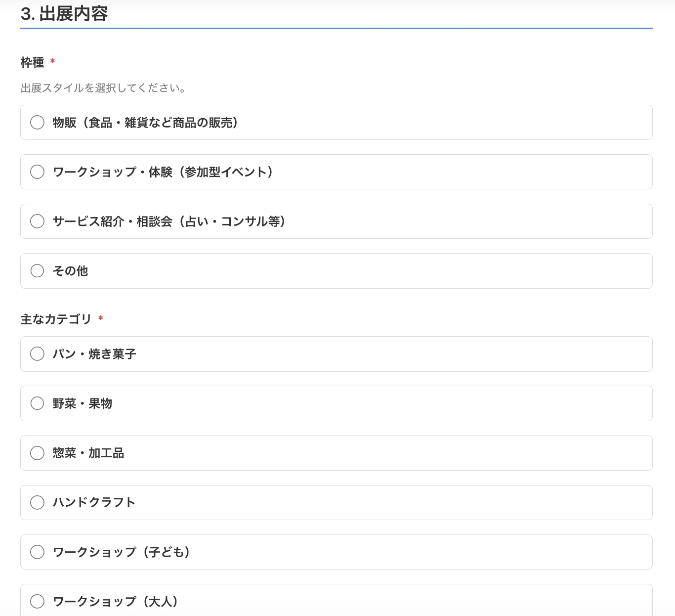Click the 主なカテゴリ field label
Image resolution: width=675 pixels, height=616 pixels.
coord(56,319)
